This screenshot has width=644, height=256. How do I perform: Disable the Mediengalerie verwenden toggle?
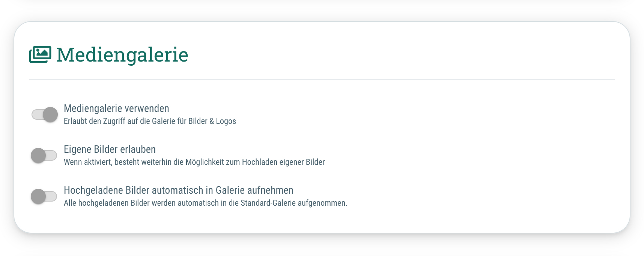coord(45,114)
